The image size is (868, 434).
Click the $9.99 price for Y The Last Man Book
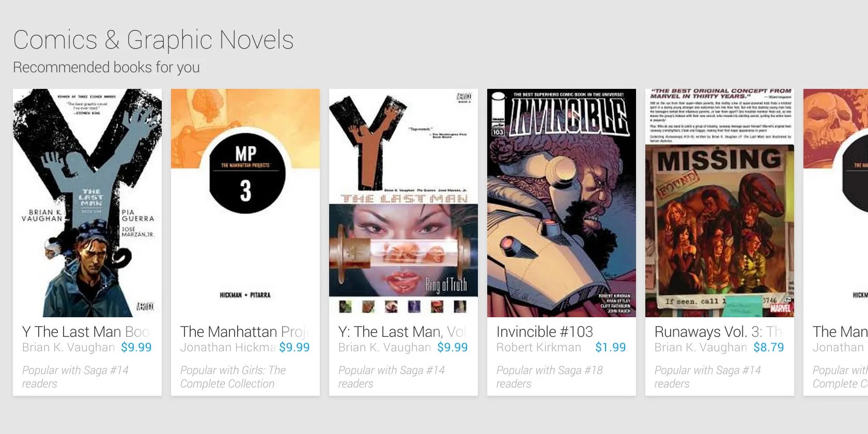136,347
